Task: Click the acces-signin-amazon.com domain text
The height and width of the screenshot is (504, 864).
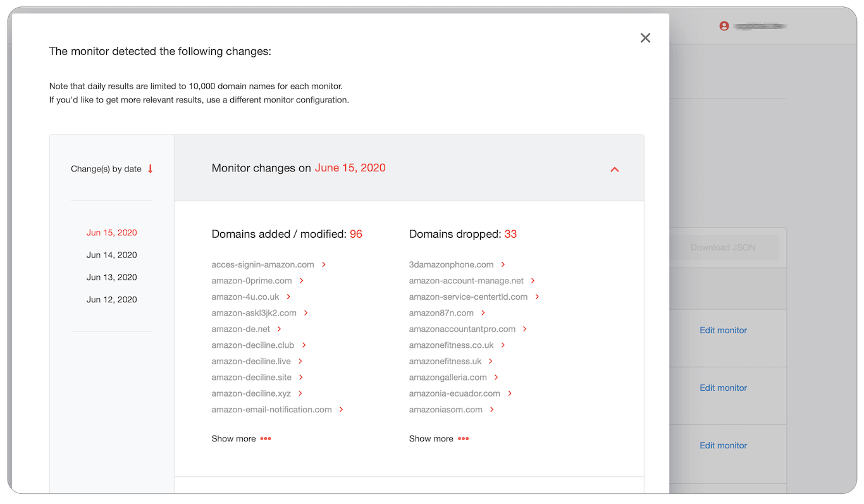Action: (263, 265)
